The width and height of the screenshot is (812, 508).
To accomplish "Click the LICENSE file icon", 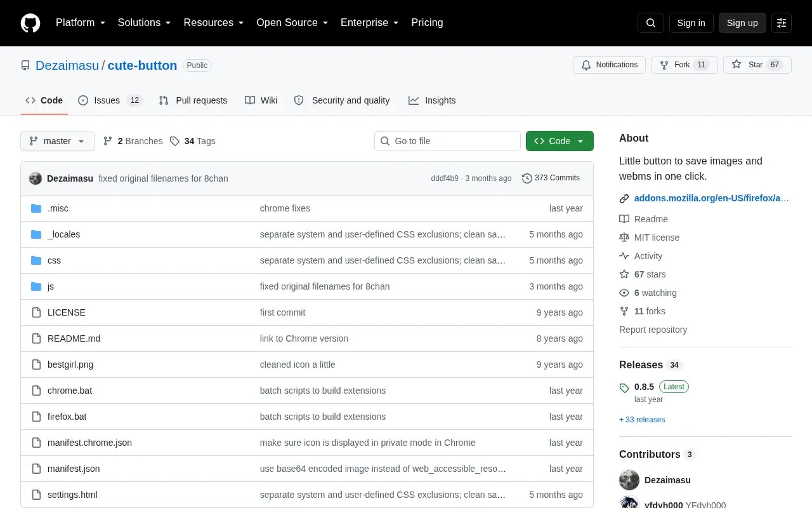I will pos(36,312).
